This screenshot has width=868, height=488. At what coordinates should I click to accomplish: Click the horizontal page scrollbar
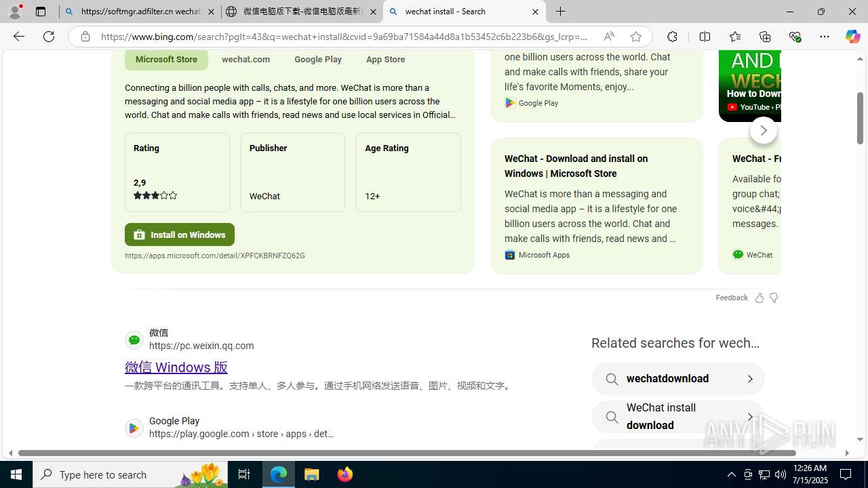[x=407, y=453]
